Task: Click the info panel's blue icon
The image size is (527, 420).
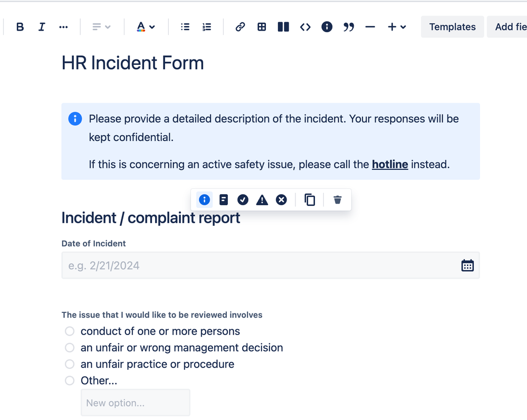Action: (x=75, y=119)
